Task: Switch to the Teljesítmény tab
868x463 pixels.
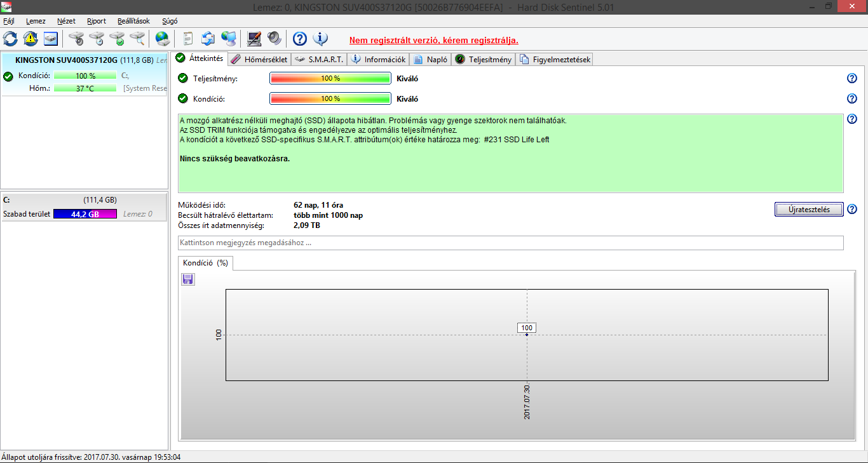Action: pyautogui.click(x=483, y=60)
